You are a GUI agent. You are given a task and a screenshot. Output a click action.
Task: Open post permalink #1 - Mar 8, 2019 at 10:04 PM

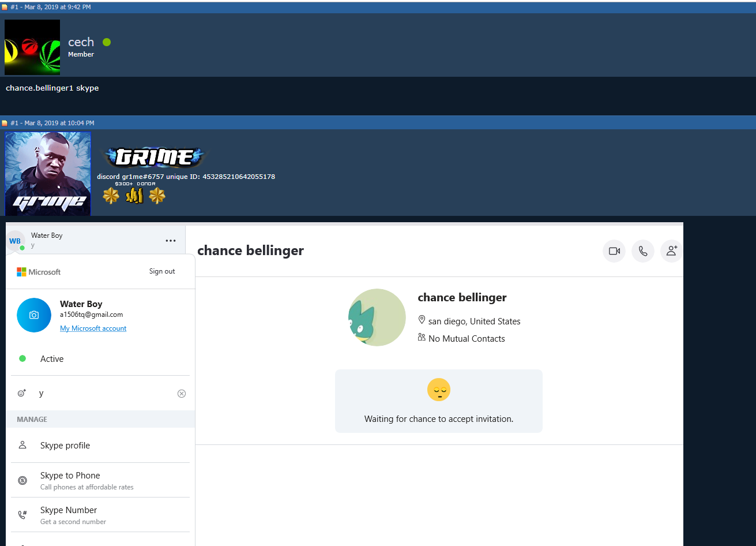point(52,123)
